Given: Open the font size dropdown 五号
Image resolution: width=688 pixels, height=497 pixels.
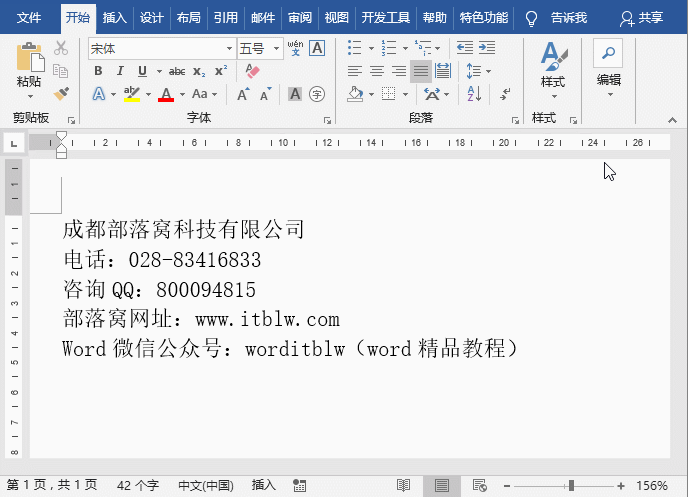Looking at the screenshot, I should [276, 48].
